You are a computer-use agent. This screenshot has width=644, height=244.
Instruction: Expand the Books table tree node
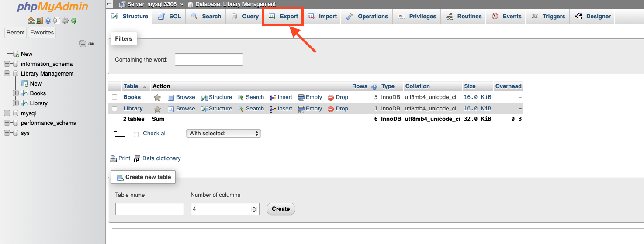tap(16, 93)
